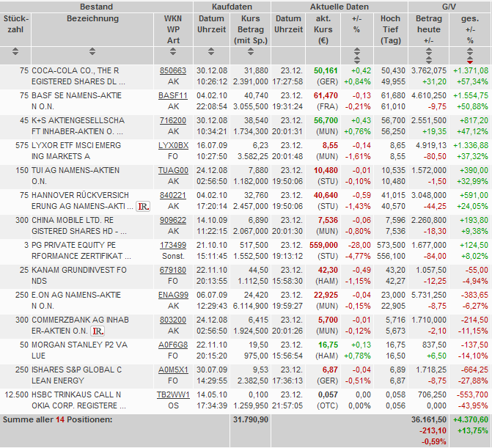The width and height of the screenshot is (492, 448).
Task: Select Commerzbank AG Inhaber-Aktien name
Action: tap(80, 326)
